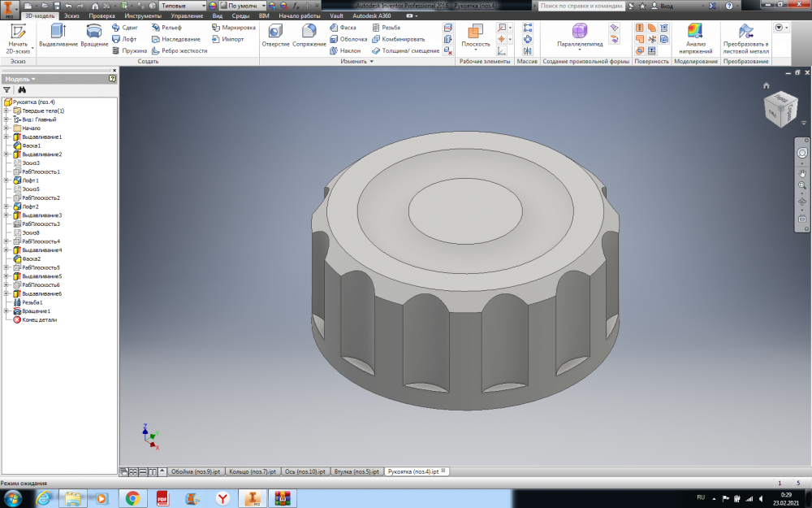The image size is (812, 508).
Task: Click the Thread tool (Резьба)
Action: (x=386, y=28)
